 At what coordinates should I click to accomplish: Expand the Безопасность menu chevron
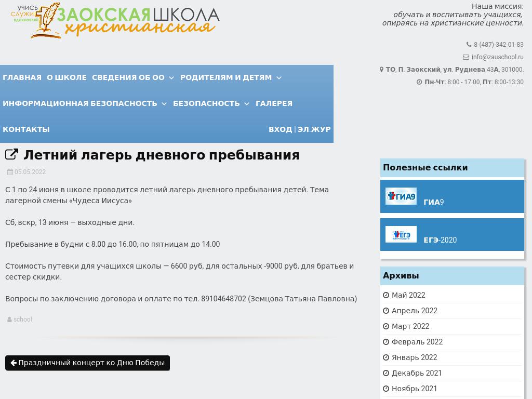coord(247,103)
